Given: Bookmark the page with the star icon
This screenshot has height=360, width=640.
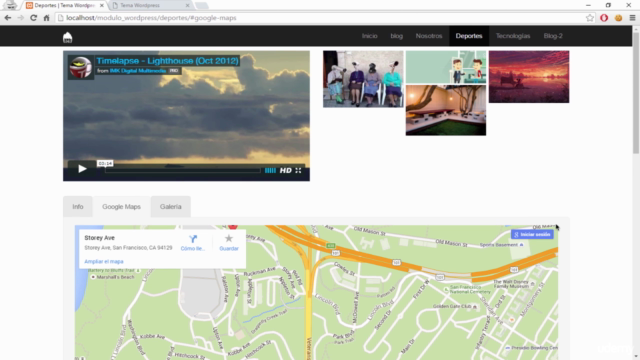Looking at the screenshot, I should [x=590, y=18].
